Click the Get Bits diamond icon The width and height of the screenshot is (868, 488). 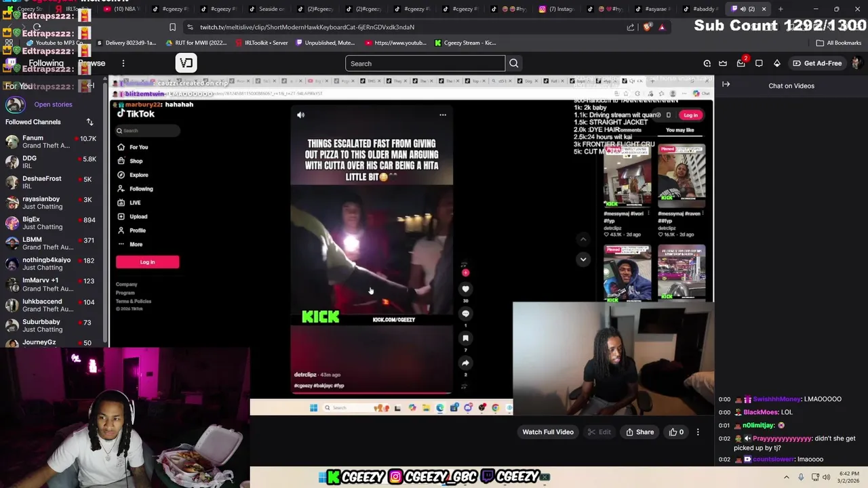(777, 63)
